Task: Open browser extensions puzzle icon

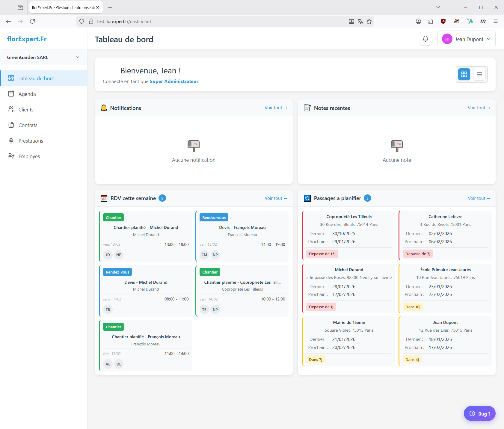Action: pyautogui.click(x=431, y=21)
